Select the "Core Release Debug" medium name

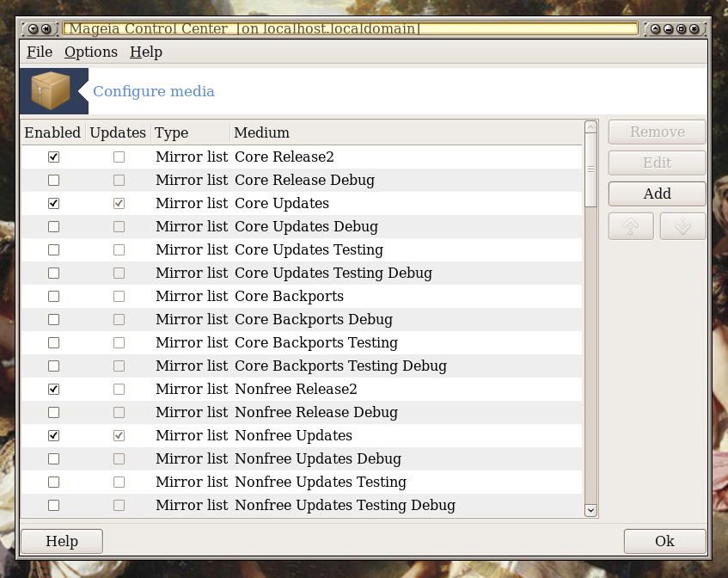click(304, 181)
